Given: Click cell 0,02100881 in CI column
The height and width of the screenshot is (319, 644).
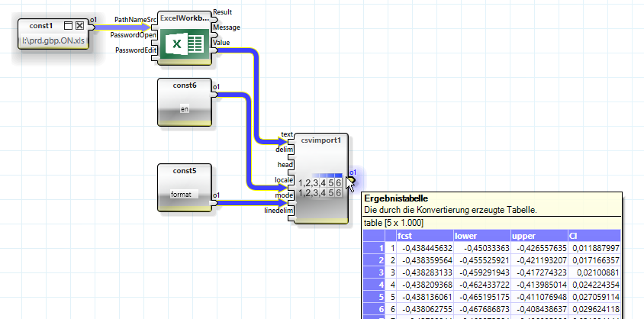Looking at the screenshot, I should coord(594,272).
